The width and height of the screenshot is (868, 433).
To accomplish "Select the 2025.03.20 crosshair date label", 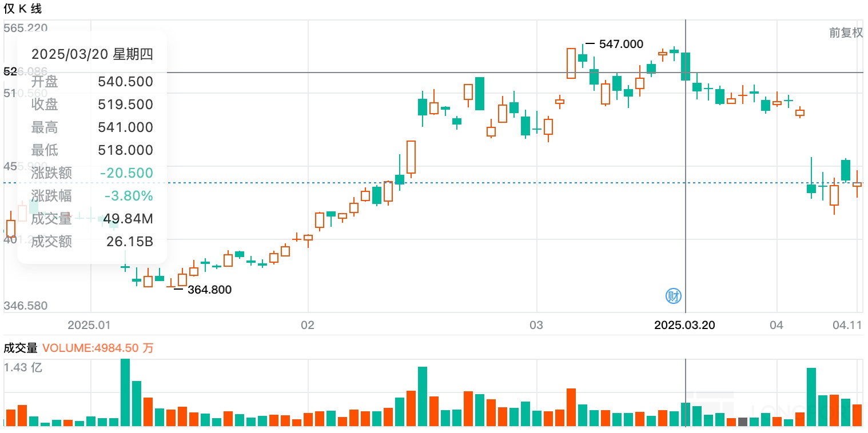I will (x=684, y=325).
